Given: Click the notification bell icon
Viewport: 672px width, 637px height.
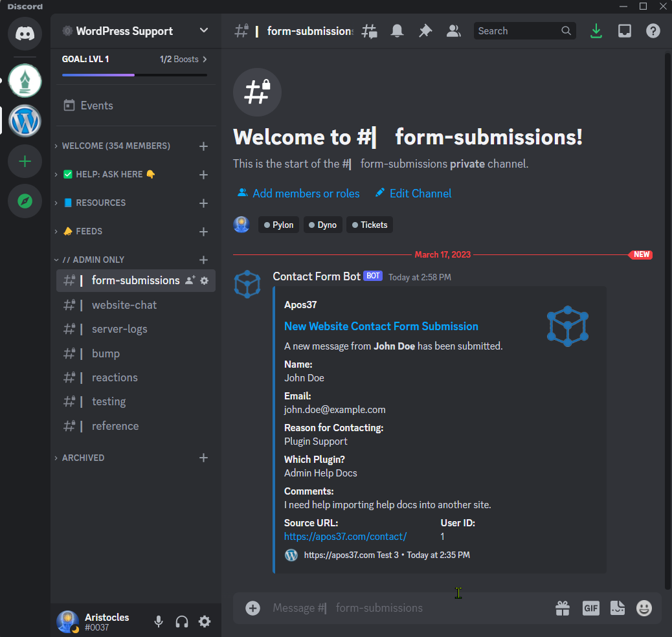Looking at the screenshot, I should (x=397, y=30).
